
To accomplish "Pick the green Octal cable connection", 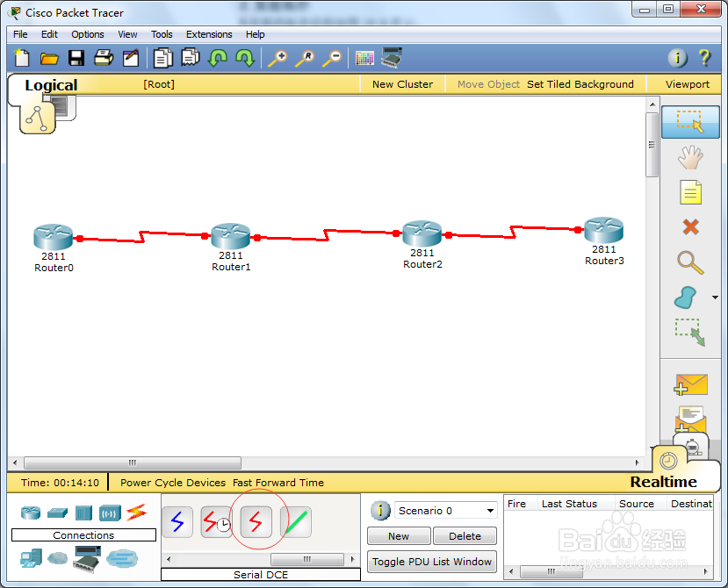I will pos(296,522).
